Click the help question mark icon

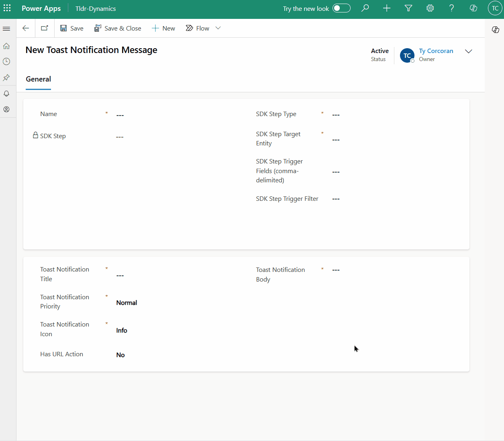(452, 8)
